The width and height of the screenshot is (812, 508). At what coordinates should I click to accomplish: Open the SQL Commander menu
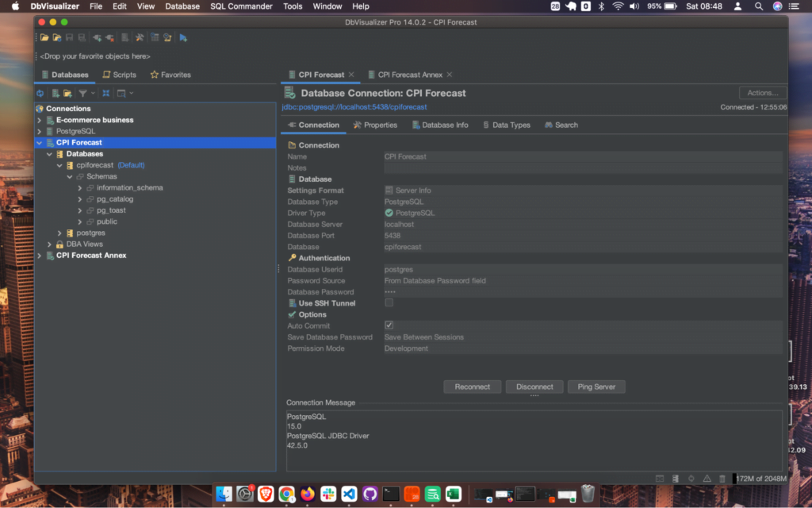[x=241, y=6]
